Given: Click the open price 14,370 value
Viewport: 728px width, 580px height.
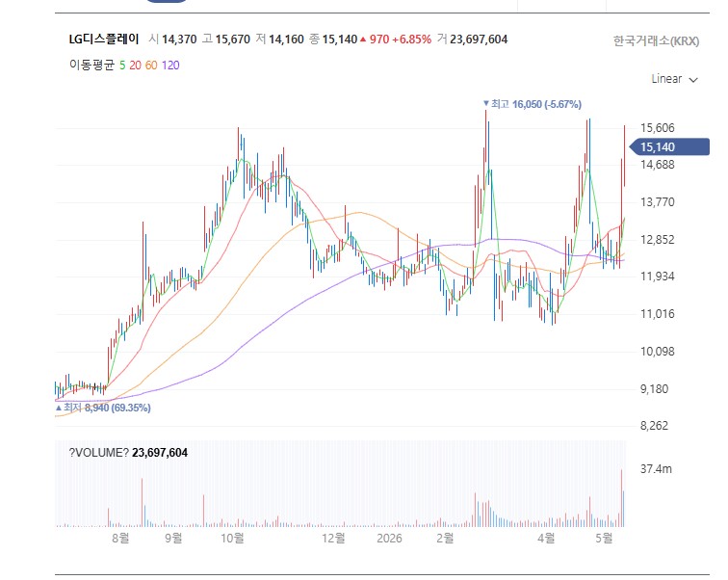Looking at the screenshot, I should [x=179, y=40].
